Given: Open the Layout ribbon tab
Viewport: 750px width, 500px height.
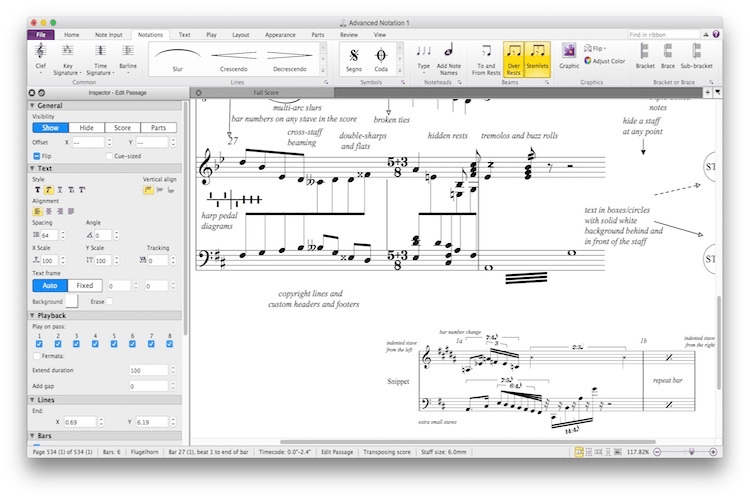Looking at the screenshot, I should 241,34.
